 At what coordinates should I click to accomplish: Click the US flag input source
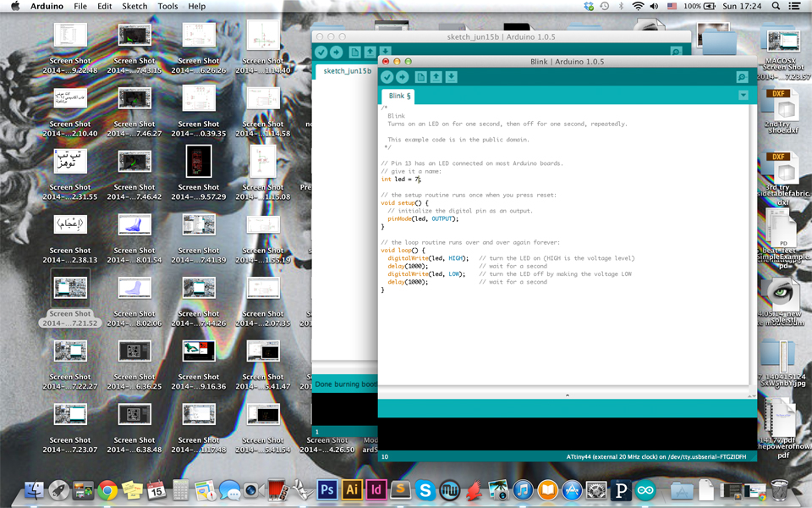click(x=672, y=6)
